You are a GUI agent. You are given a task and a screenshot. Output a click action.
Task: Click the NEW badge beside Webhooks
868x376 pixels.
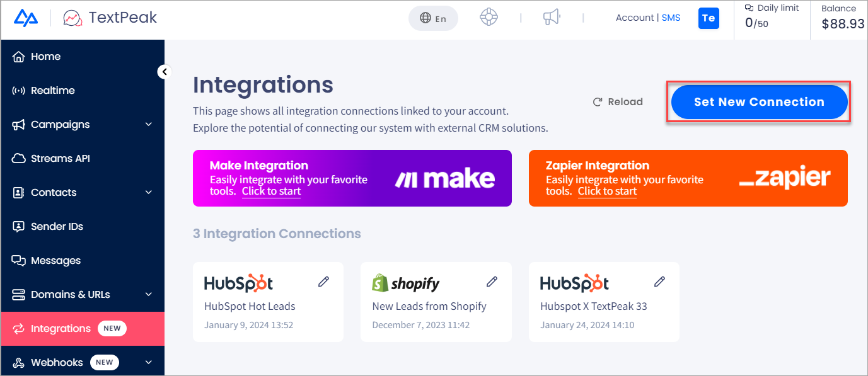pos(105,362)
